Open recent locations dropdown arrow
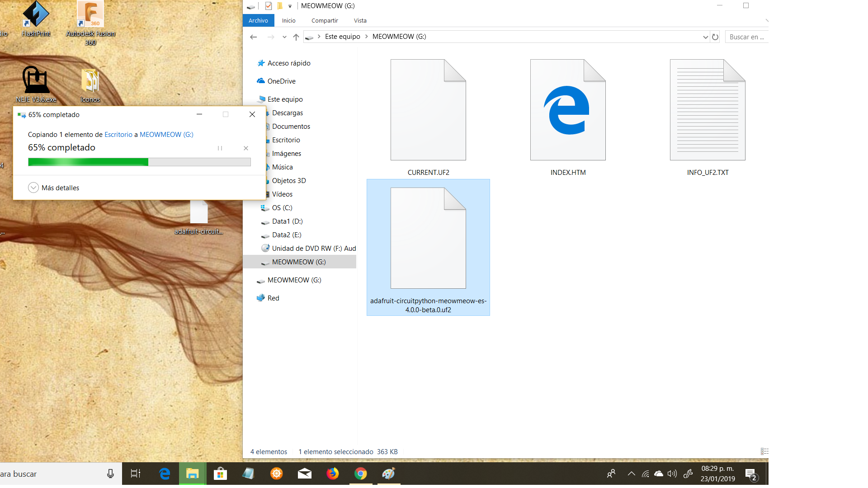Image resolution: width=868 pixels, height=488 pixels. pos(284,37)
